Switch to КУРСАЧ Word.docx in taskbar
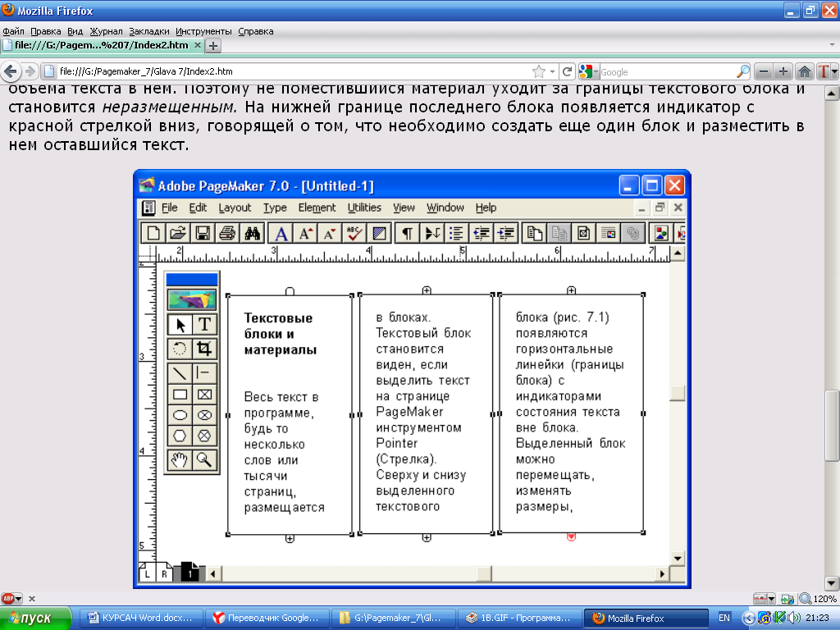 (141, 619)
